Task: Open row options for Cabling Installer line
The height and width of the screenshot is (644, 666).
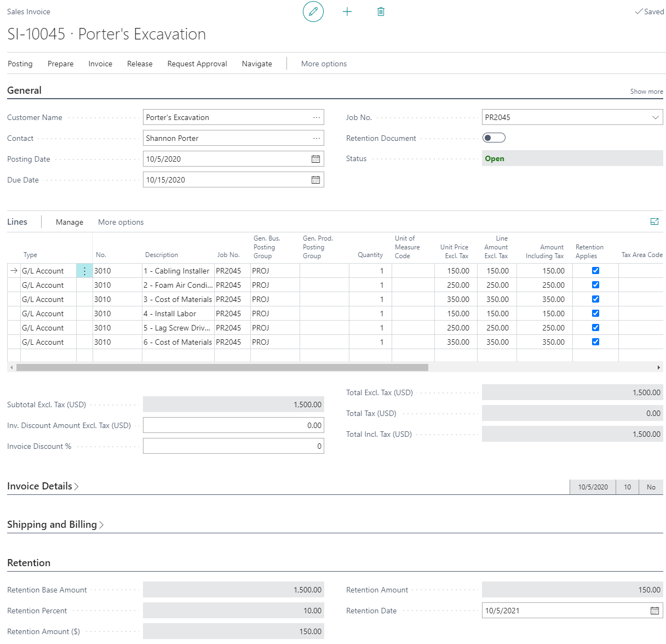Action: 84,271
